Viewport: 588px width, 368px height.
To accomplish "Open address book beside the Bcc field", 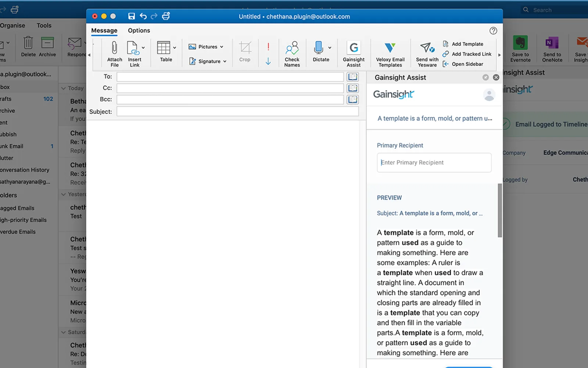I will [353, 99].
